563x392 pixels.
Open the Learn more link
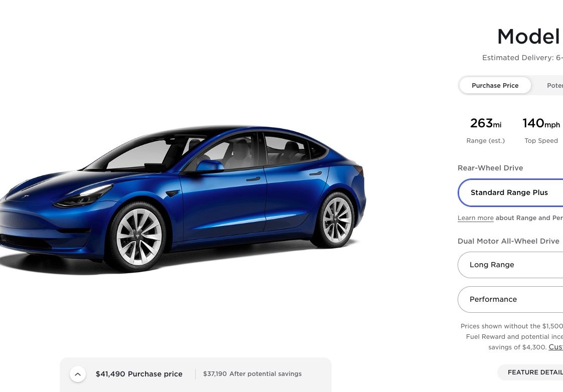[475, 218]
